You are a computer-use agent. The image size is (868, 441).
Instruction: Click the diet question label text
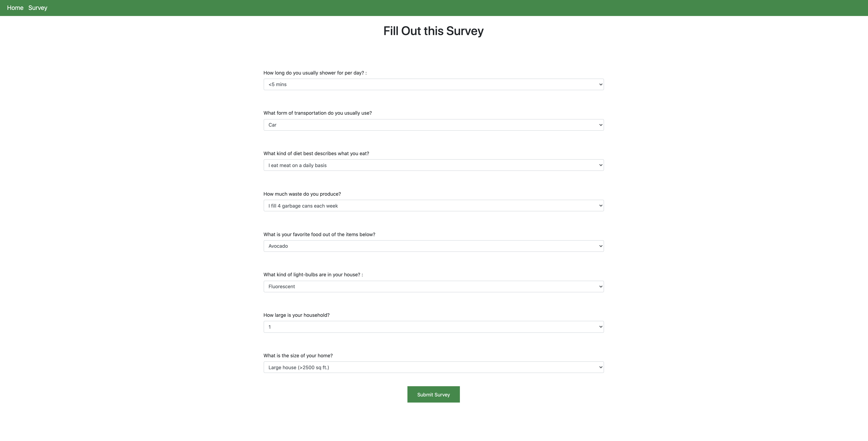[x=316, y=153]
